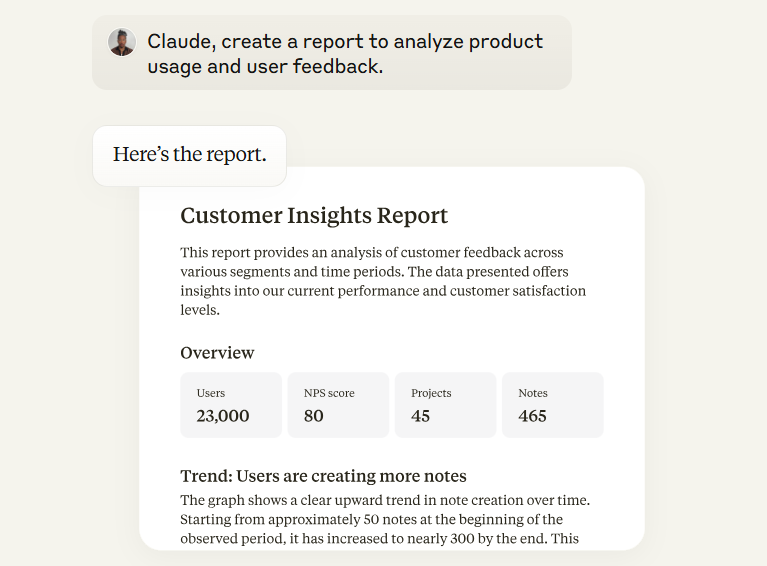Click the "Notes" label text
The width and height of the screenshot is (767, 566).
click(533, 393)
